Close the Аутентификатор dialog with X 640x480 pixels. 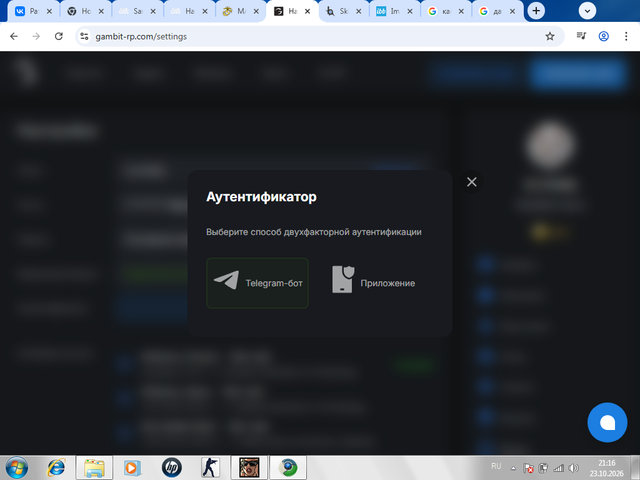pyautogui.click(x=471, y=182)
